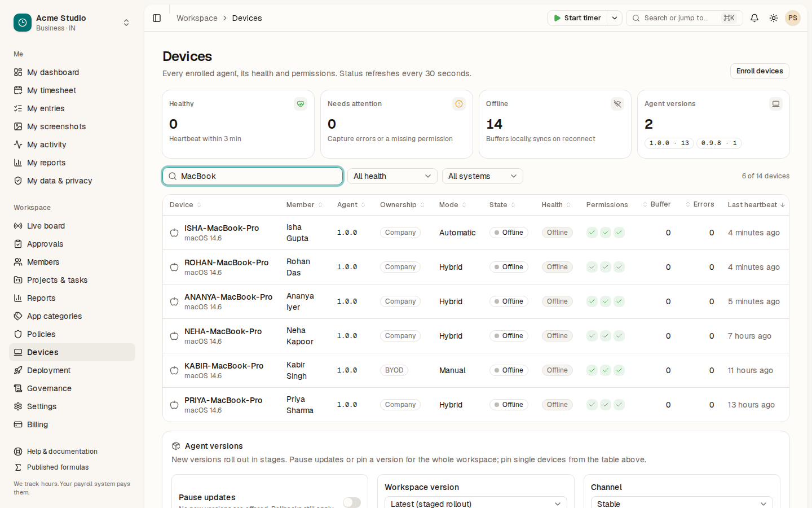Click the device icon beside PRIYA-MacBook-Pro

pos(174,405)
